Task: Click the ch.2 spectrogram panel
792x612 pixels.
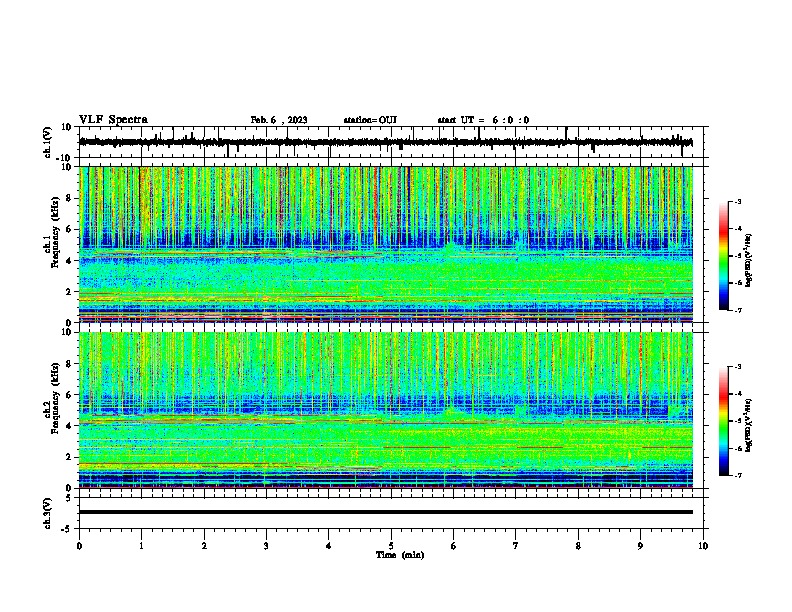Action: pyautogui.click(x=386, y=410)
